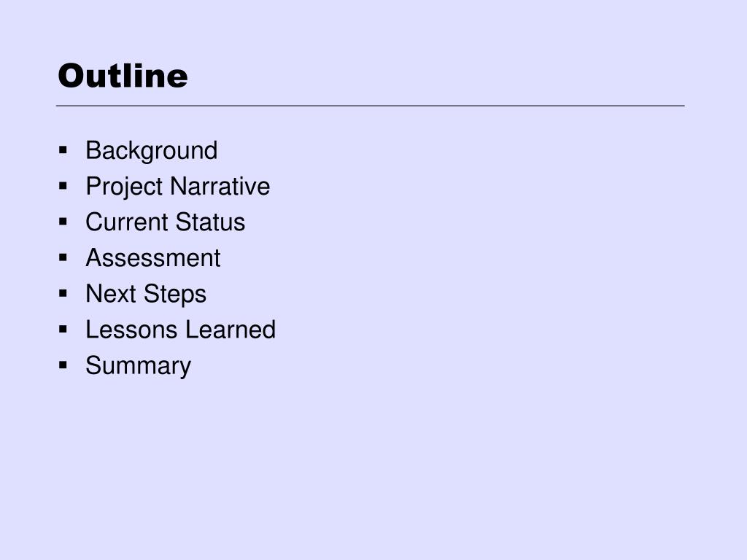This screenshot has height=560, width=747.
Task: Click the word Learned in sixth bullet
Action: (x=231, y=330)
